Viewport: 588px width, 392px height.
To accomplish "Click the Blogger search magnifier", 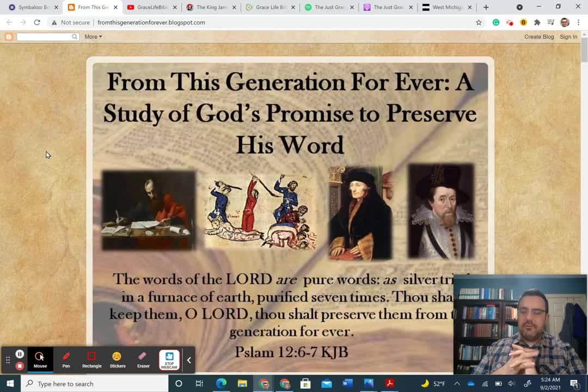I will [x=75, y=37].
